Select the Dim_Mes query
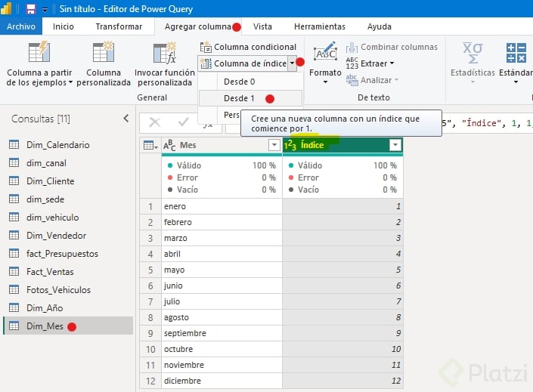The width and height of the screenshot is (533, 392). coord(68,326)
